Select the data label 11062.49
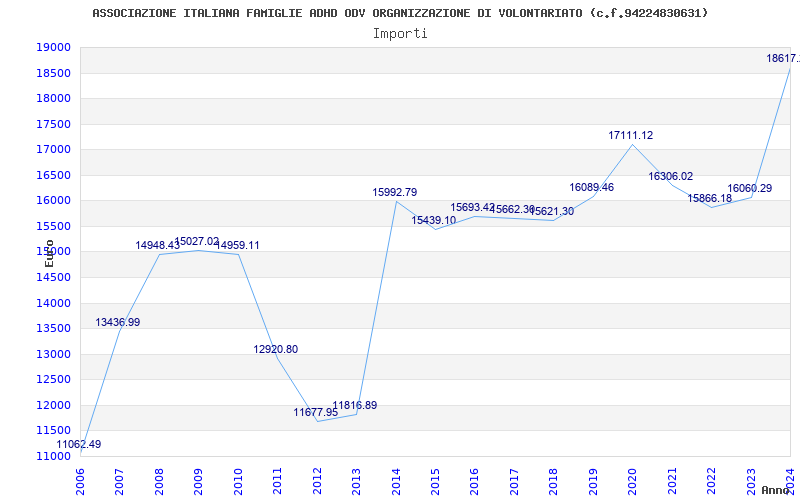800x500 pixels. click(x=79, y=444)
